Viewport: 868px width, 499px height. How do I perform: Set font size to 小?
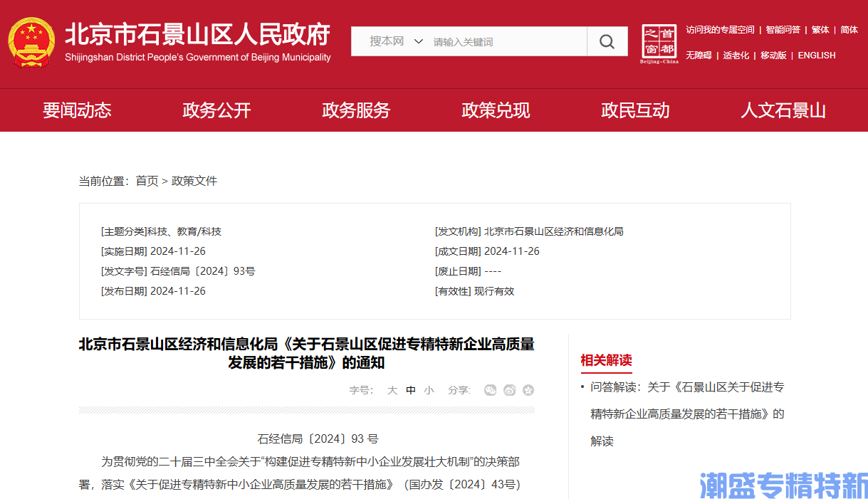(429, 390)
